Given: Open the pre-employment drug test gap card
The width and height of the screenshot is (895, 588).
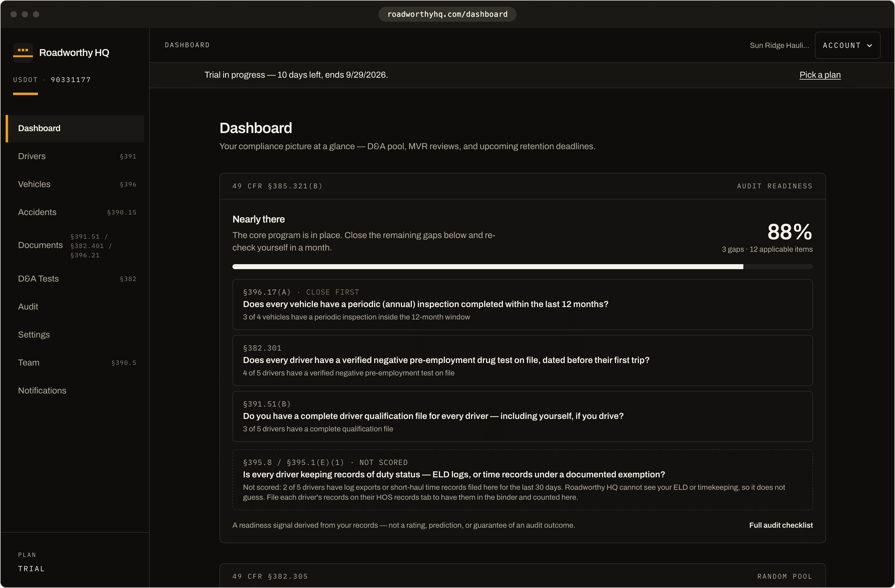Looking at the screenshot, I should point(522,361).
